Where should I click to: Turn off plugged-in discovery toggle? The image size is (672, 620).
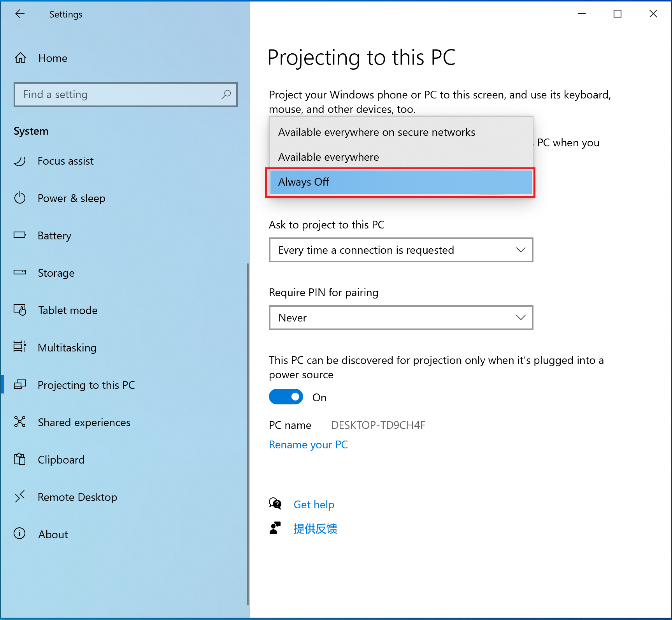pyautogui.click(x=286, y=397)
